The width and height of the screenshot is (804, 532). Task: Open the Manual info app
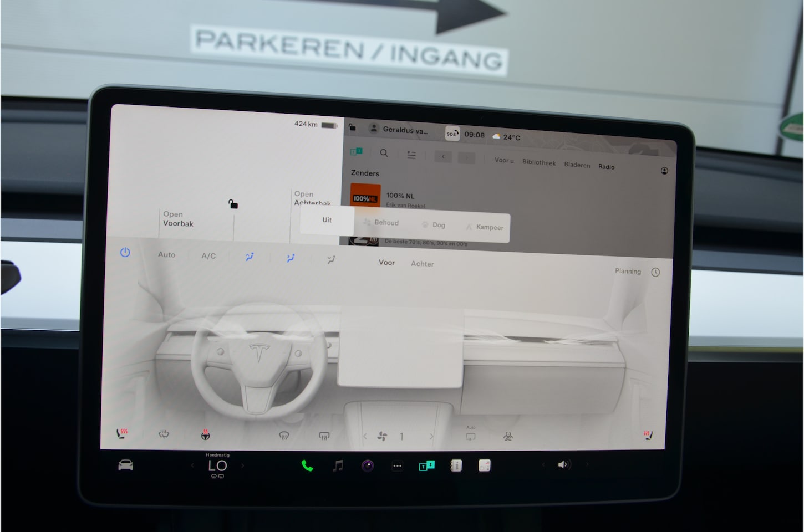pos(456,466)
